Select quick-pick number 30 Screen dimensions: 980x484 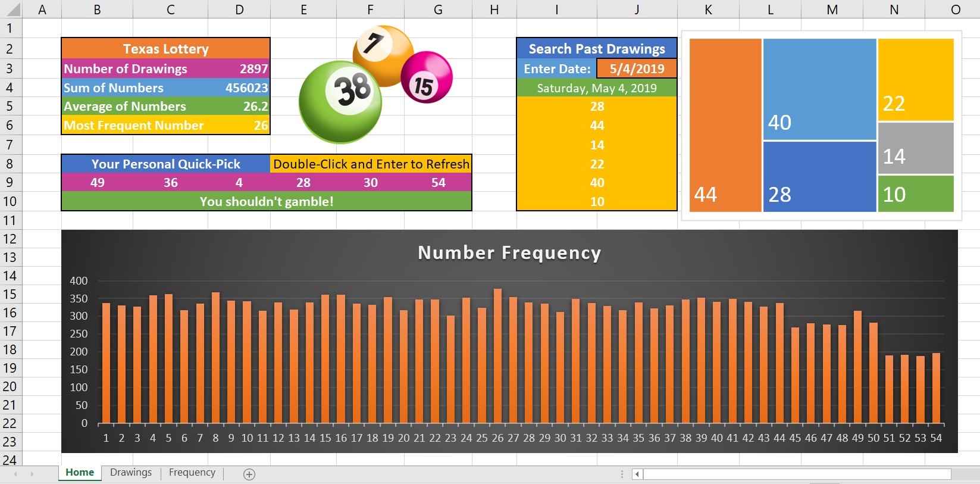coord(371,182)
